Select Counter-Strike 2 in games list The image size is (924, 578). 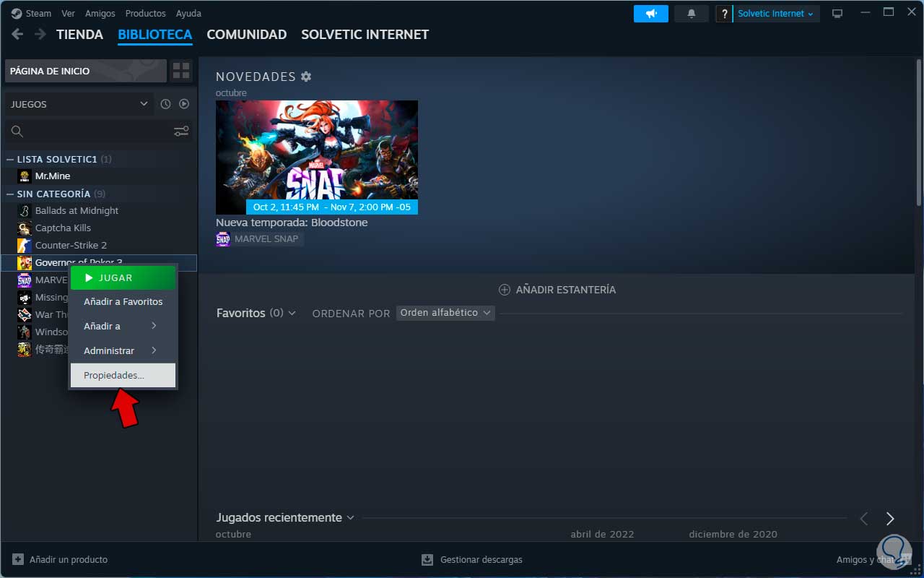click(71, 245)
